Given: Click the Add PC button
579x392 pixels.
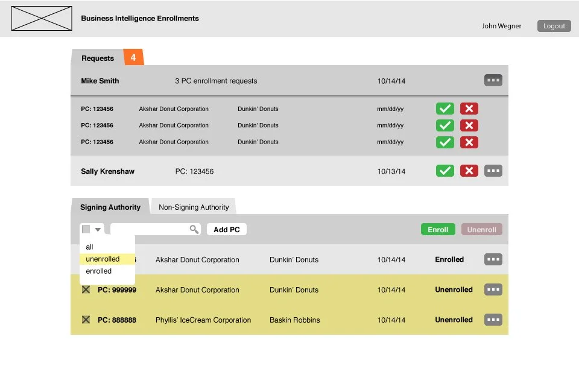Looking at the screenshot, I should [x=226, y=230].
